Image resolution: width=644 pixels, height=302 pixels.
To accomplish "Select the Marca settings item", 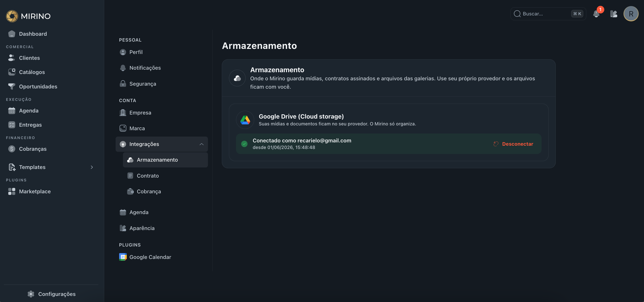I will tap(162, 128).
